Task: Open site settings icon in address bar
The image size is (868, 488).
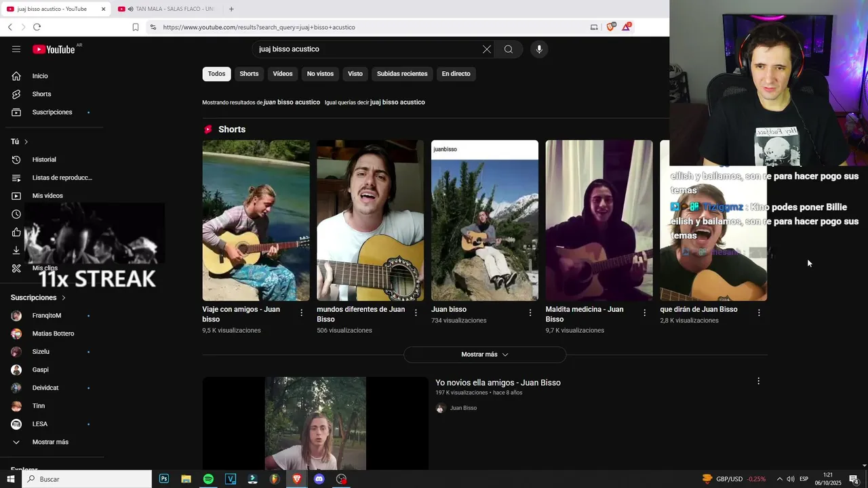Action: tap(153, 27)
